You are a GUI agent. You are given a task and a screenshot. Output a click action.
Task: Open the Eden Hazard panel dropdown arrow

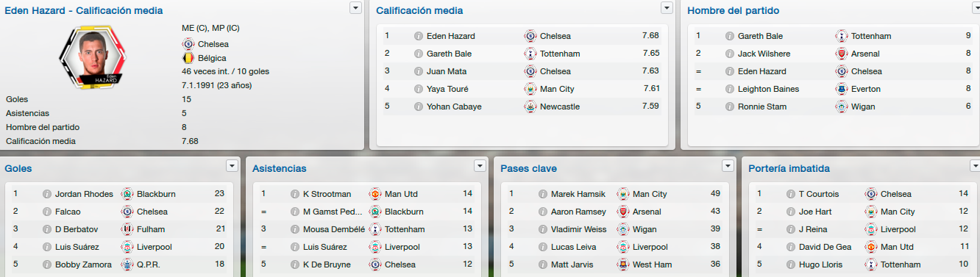pyautogui.click(x=356, y=7)
